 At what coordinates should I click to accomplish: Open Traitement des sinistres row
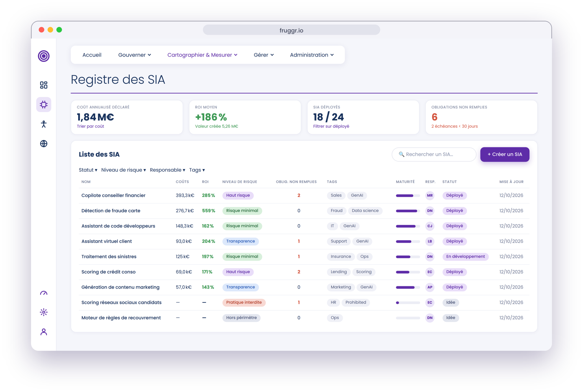304,257
